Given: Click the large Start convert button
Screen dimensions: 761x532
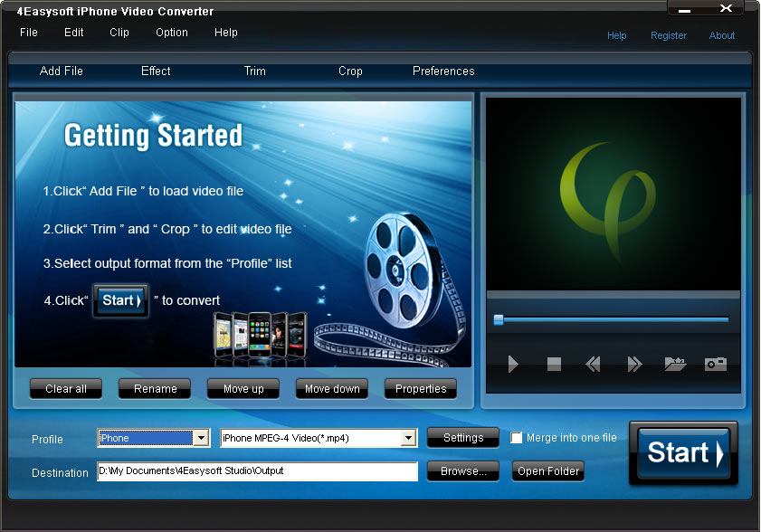Looking at the screenshot, I should pyautogui.click(x=683, y=452).
